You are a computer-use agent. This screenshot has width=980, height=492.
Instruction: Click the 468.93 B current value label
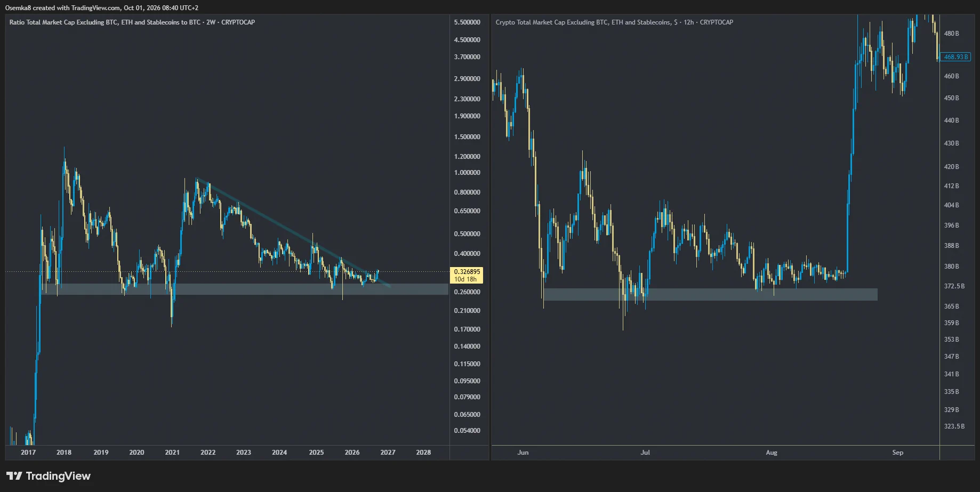[x=955, y=57]
